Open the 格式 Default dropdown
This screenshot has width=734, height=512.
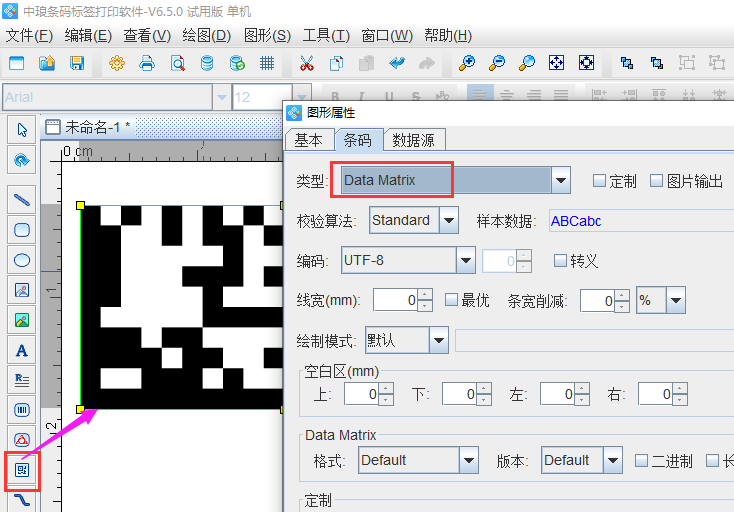click(x=469, y=461)
